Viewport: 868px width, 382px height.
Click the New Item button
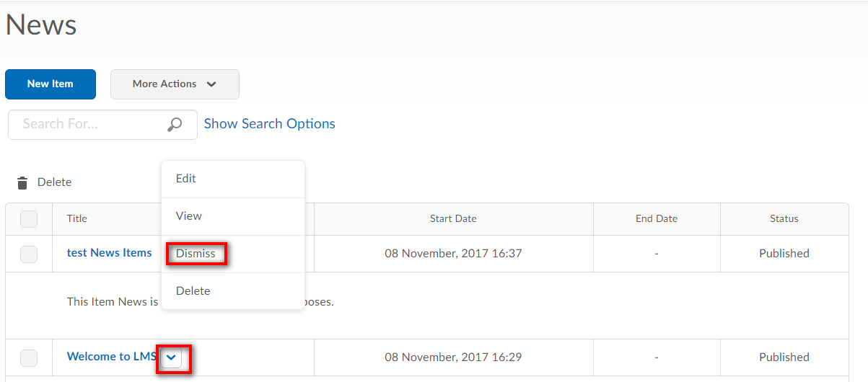tap(51, 84)
